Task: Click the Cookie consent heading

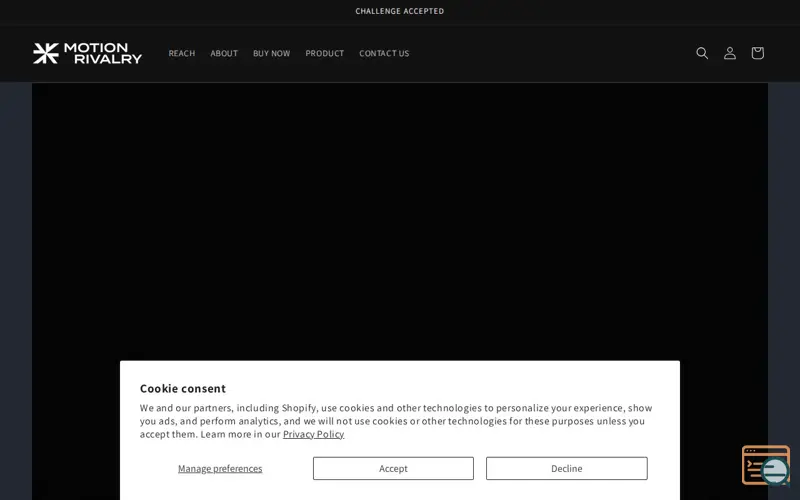Action: (x=183, y=388)
